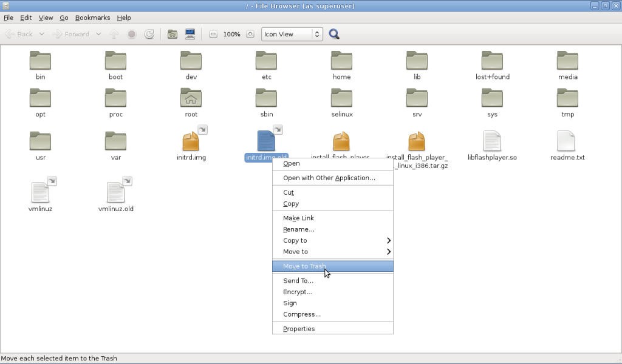Select the etc folder icon
This screenshot has width=622, height=364.
tap(266, 61)
